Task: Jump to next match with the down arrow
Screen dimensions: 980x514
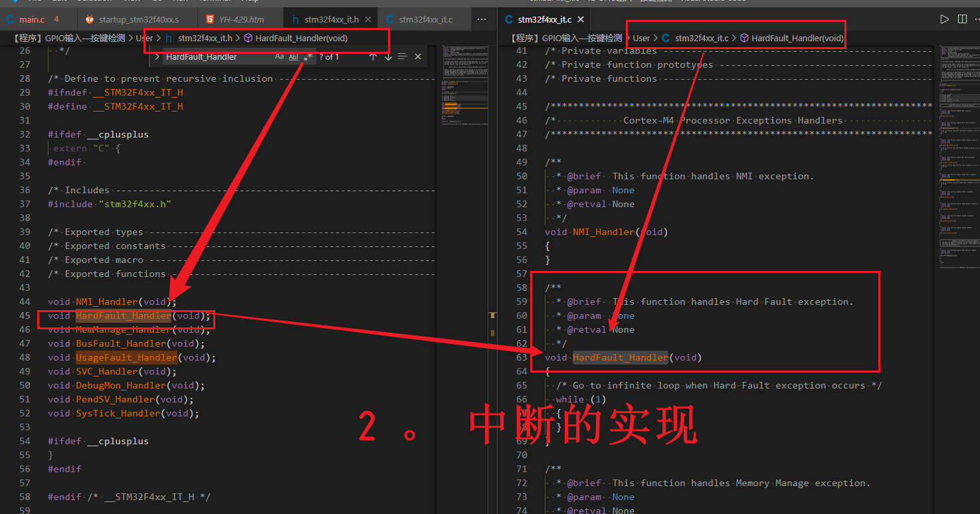Action: point(388,56)
